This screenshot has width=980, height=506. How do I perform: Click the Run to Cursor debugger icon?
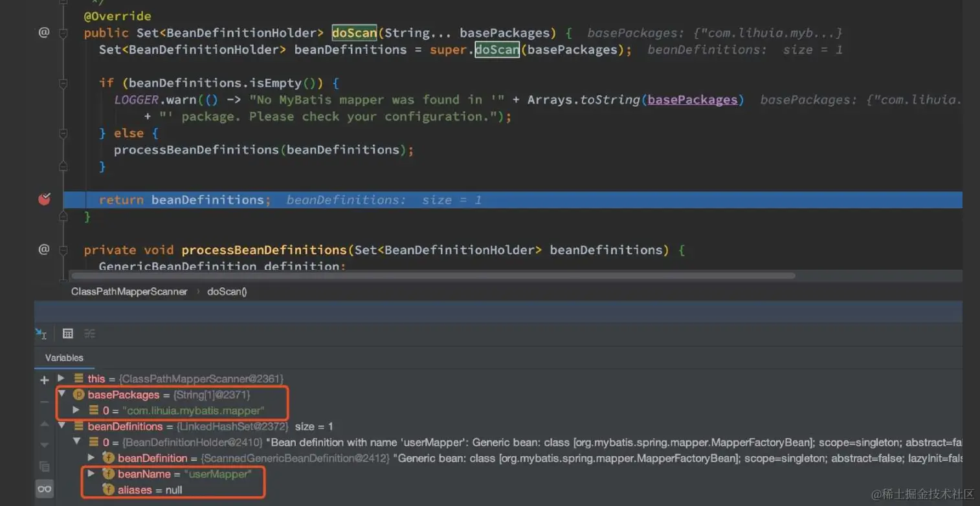tap(41, 333)
